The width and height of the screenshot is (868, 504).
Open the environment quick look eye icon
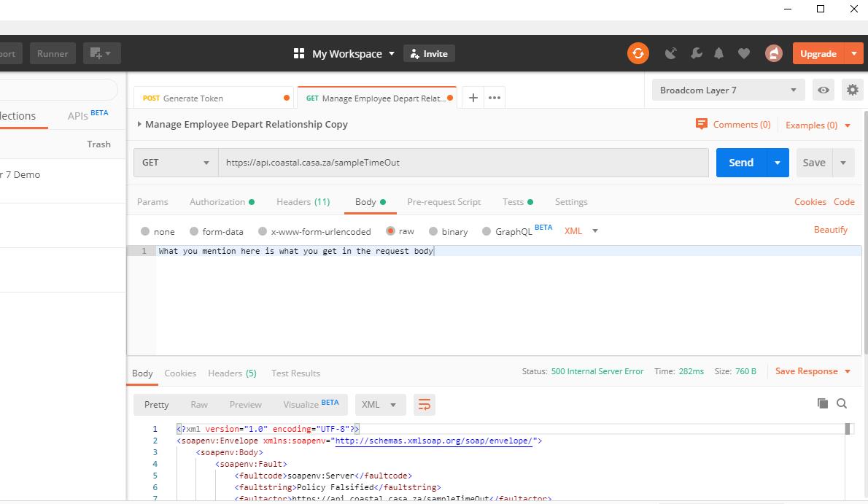[824, 89]
